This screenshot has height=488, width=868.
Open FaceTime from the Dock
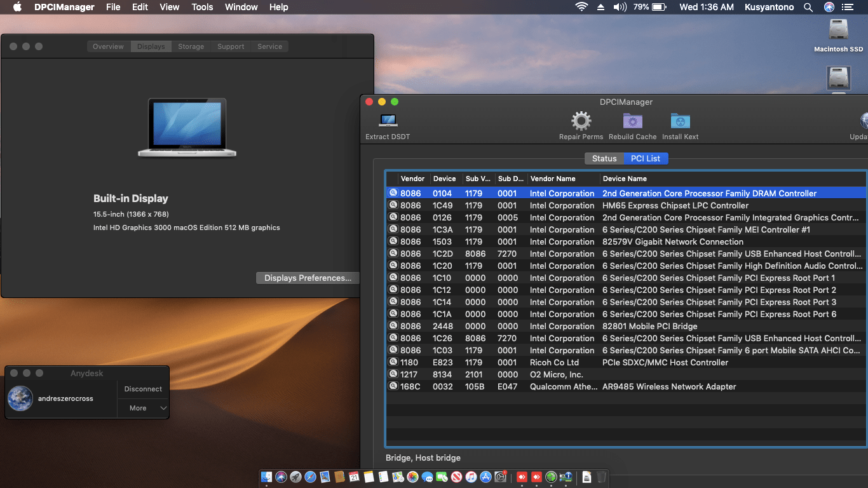pos(442,477)
